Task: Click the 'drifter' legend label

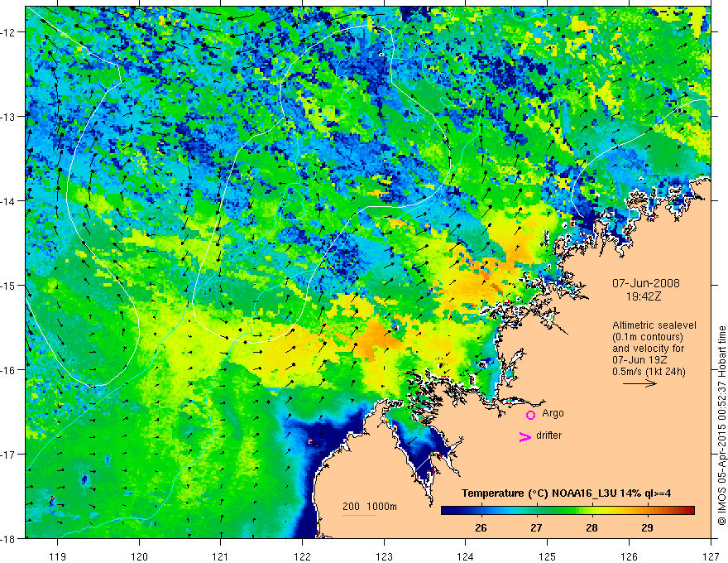Action: tap(548, 435)
